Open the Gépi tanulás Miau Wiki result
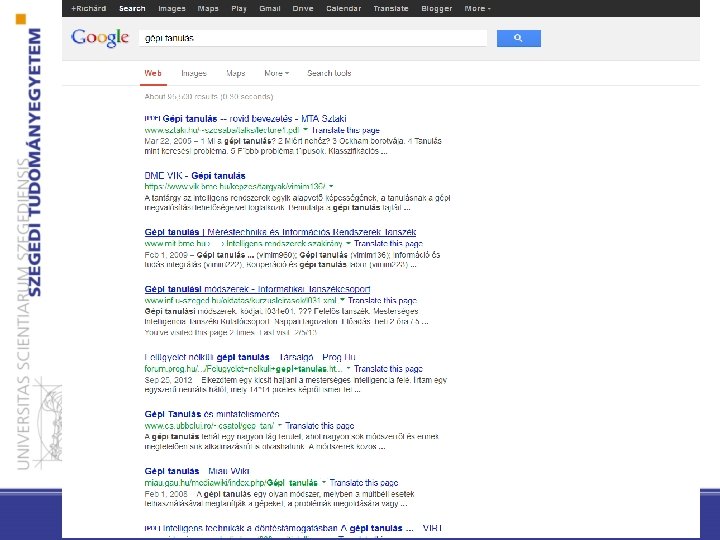Image resolution: width=720 pixels, height=540 pixels. (197, 471)
